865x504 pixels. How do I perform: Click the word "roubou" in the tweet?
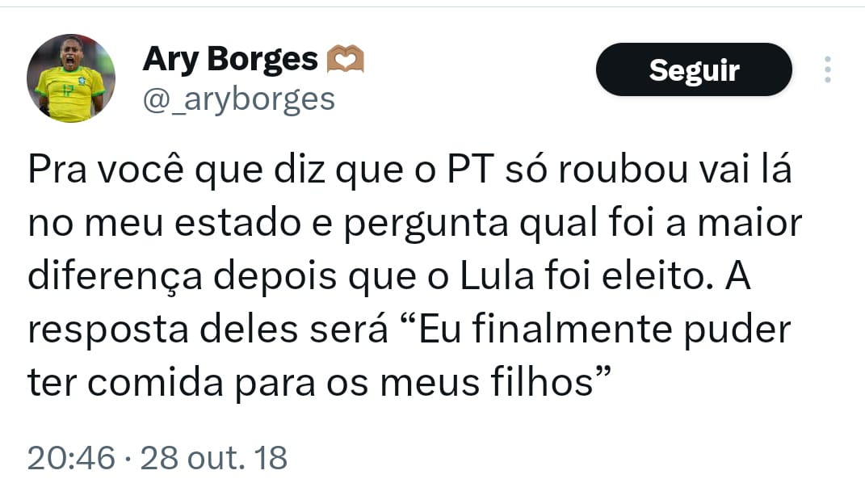tap(624, 170)
